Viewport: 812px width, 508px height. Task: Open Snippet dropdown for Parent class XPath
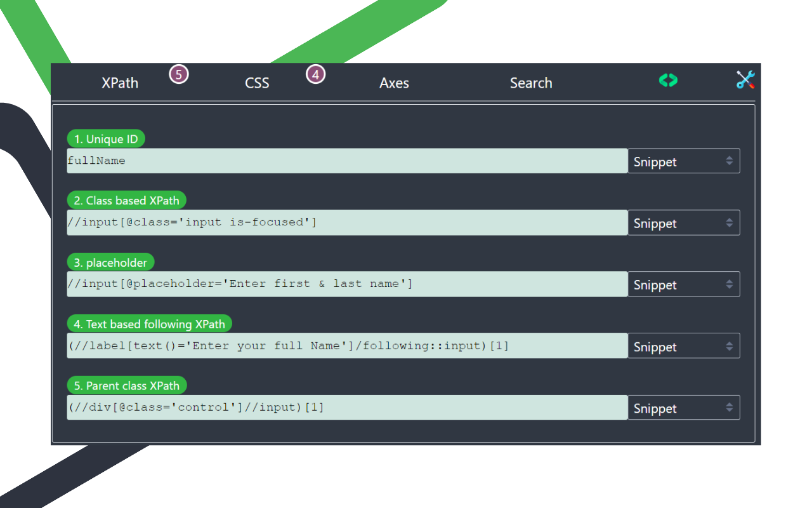(x=684, y=408)
